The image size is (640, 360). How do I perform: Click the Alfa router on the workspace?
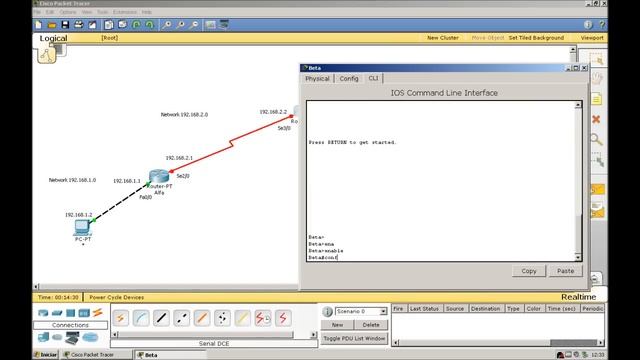[x=159, y=176]
